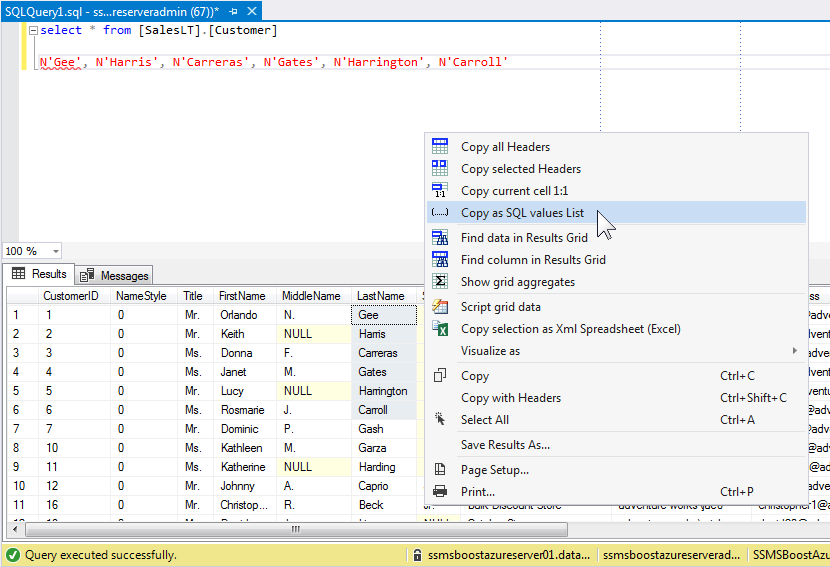Choose Find column in Results Grid
The width and height of the screenshot is (830, 567).
point(616,259)
